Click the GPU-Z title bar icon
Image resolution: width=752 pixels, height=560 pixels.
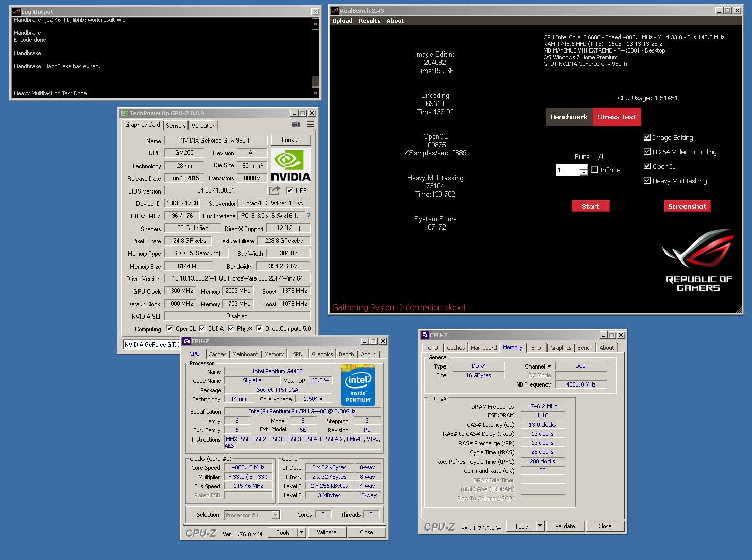[x=125, y=113]
